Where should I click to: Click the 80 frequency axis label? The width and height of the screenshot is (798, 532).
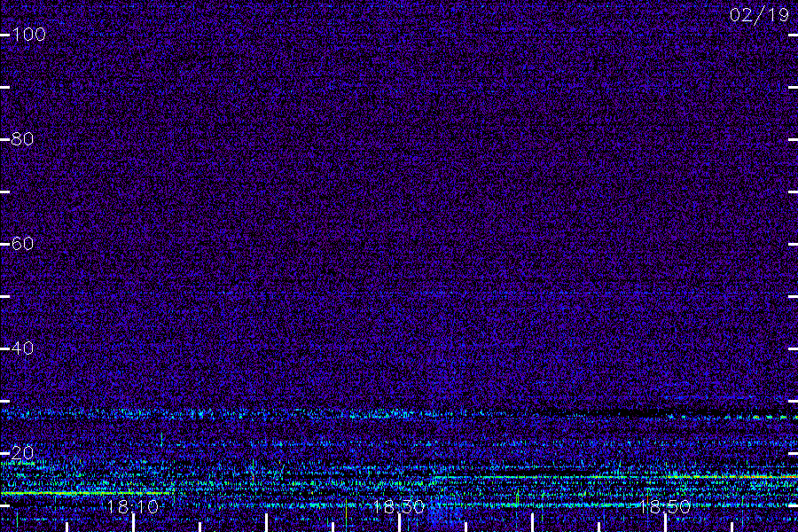coord(22,139)
